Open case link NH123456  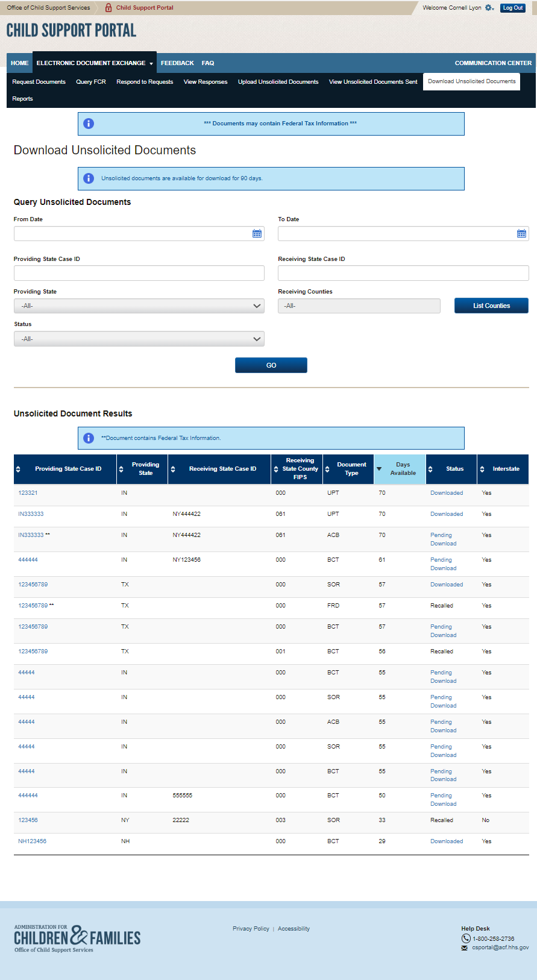pos(33,841)
